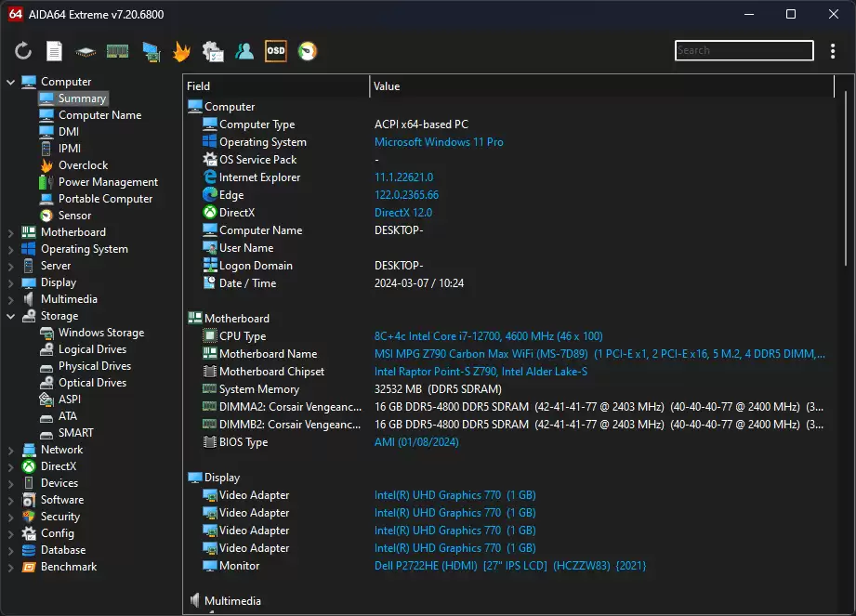Open the Report wizard document icon
This screenshot has width=856, height=616.
tap(53, 51)
